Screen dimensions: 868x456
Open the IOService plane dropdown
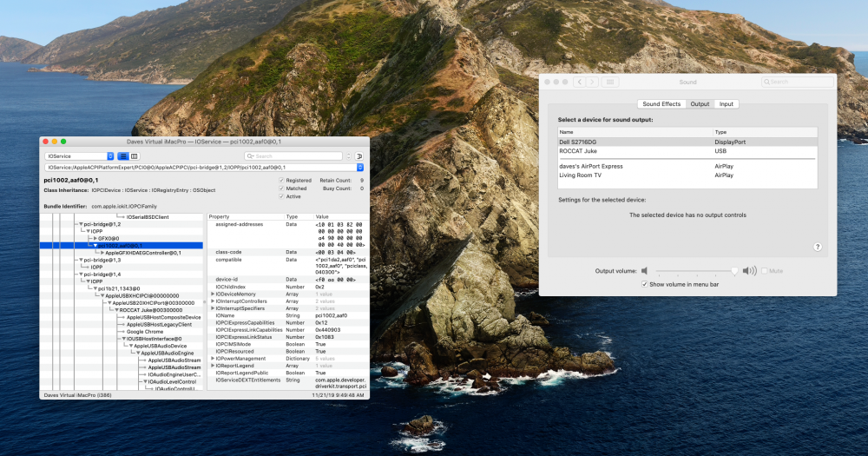(79, 156)
